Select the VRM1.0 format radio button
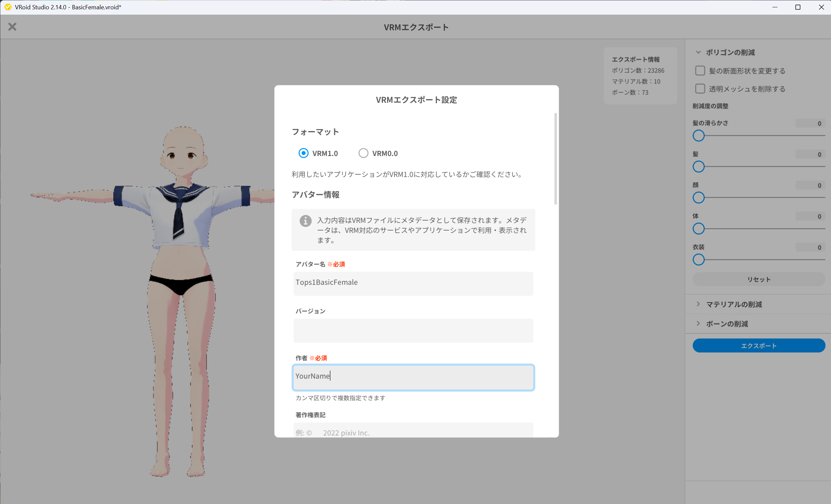Image resolution: width=831 pixels, height=504 pixels. (x=304, y=153)
